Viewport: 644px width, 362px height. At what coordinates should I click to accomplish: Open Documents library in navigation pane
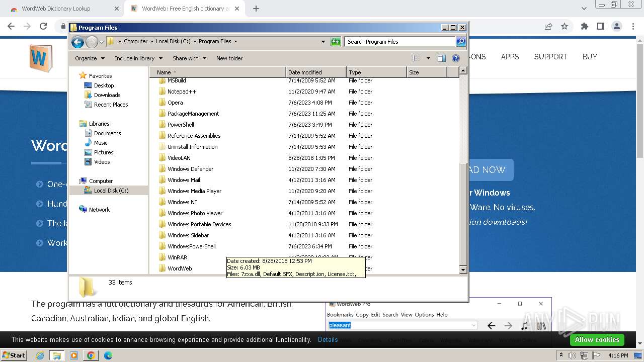[107, 133]
